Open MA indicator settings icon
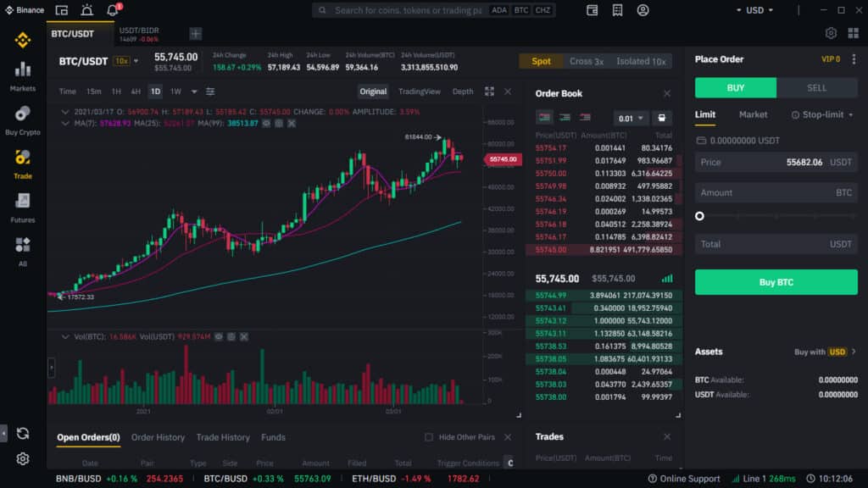Viewport: 868px width, 488px height. click(x=279, y=124)
